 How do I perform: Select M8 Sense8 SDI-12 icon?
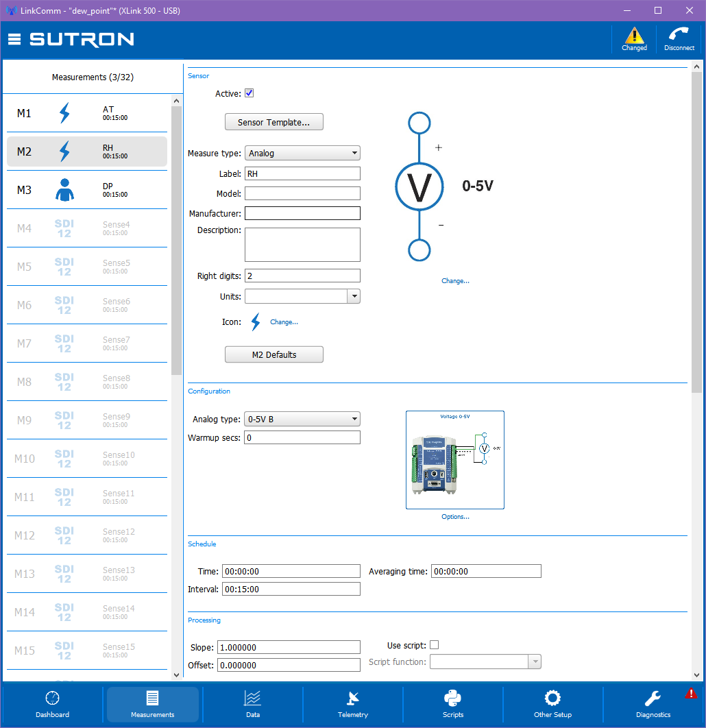click(64, 382)
